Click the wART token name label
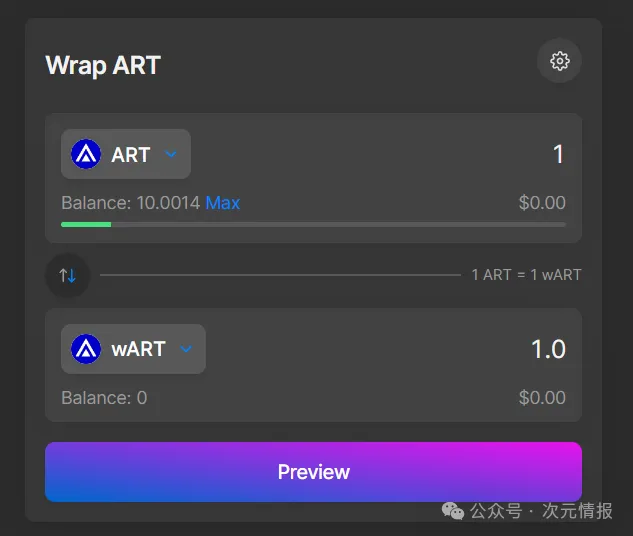 (138, 349)
